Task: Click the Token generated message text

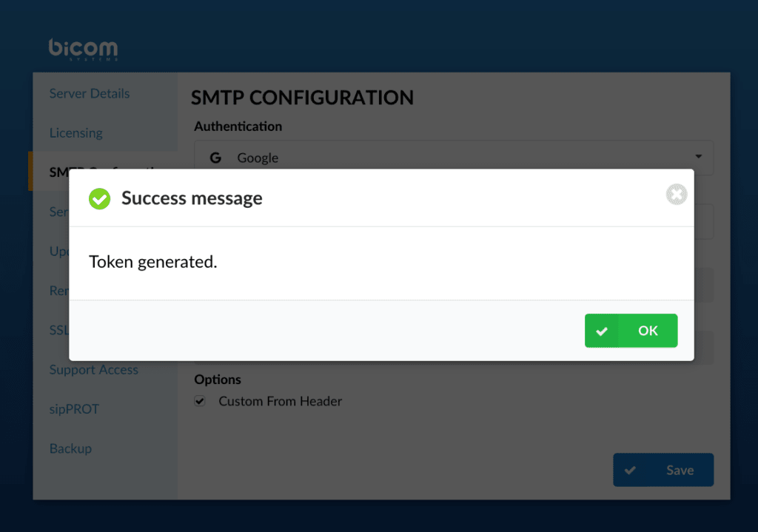Action: (152, 262)
